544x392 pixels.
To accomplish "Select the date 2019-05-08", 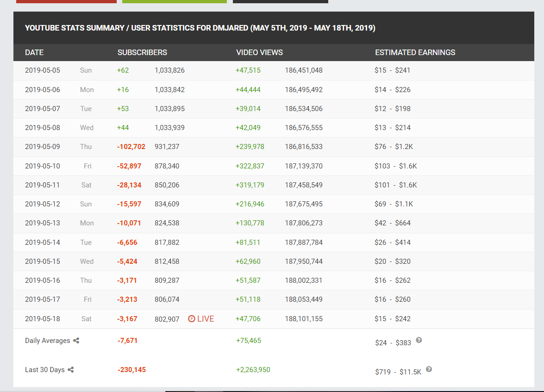I will click(x=42, y=128).
